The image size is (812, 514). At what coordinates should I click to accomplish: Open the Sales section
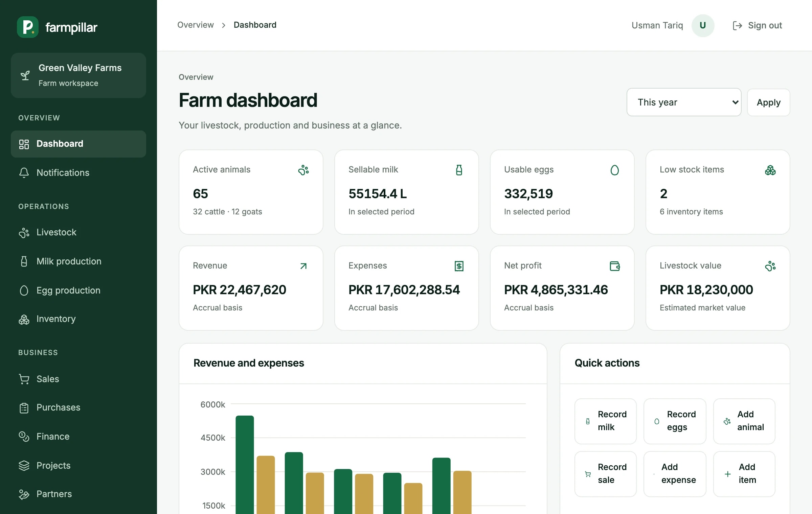pyautogui.click(x=78, y=379)
